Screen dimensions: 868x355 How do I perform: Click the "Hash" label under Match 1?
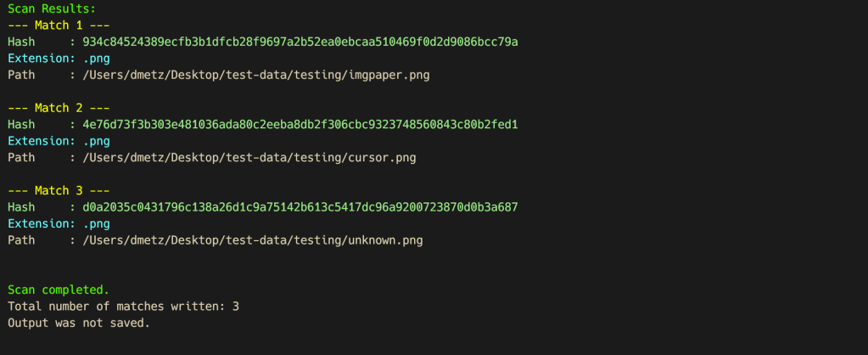pyautogui.click(x=21, y=42)
